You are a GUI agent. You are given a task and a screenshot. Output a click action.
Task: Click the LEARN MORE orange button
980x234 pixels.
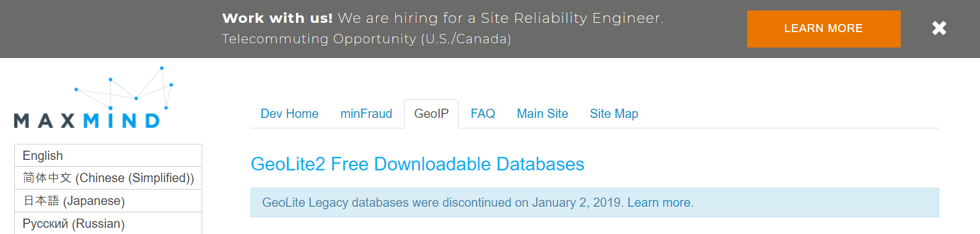pyautogui.click(x=823, y=28)
